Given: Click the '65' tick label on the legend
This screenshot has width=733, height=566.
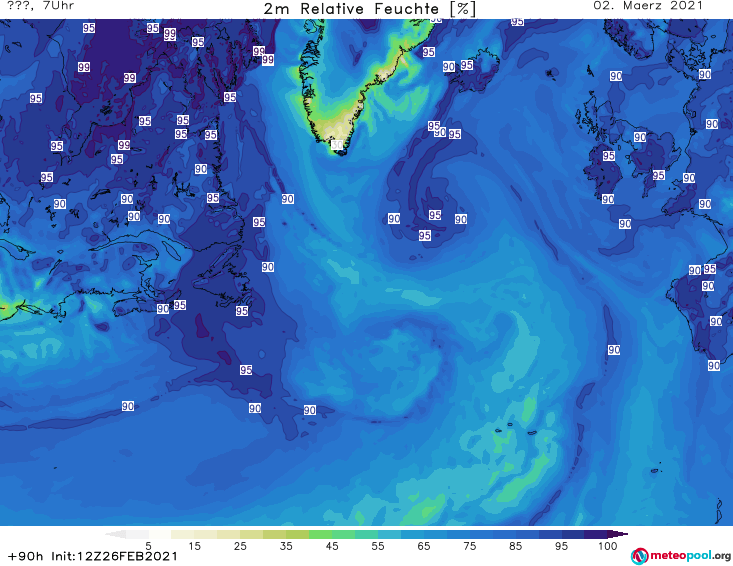Looking at the screenshot, I should tap(424, 546).
